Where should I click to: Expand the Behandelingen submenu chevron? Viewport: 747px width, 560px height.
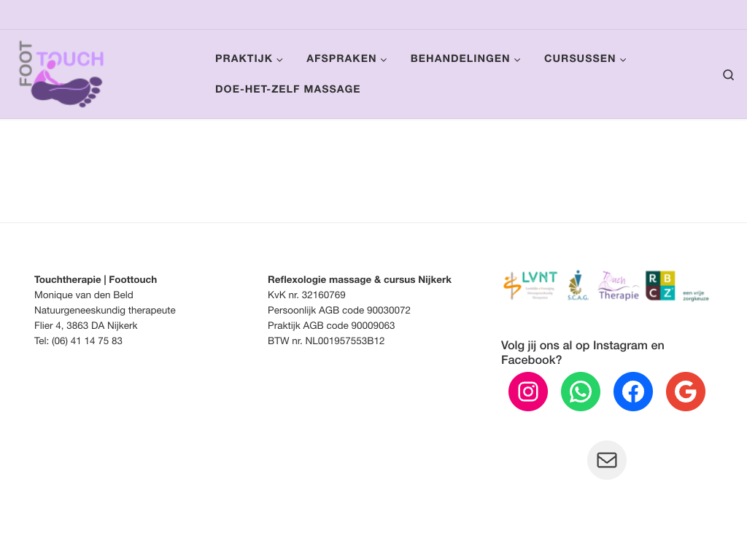point(517,60)
